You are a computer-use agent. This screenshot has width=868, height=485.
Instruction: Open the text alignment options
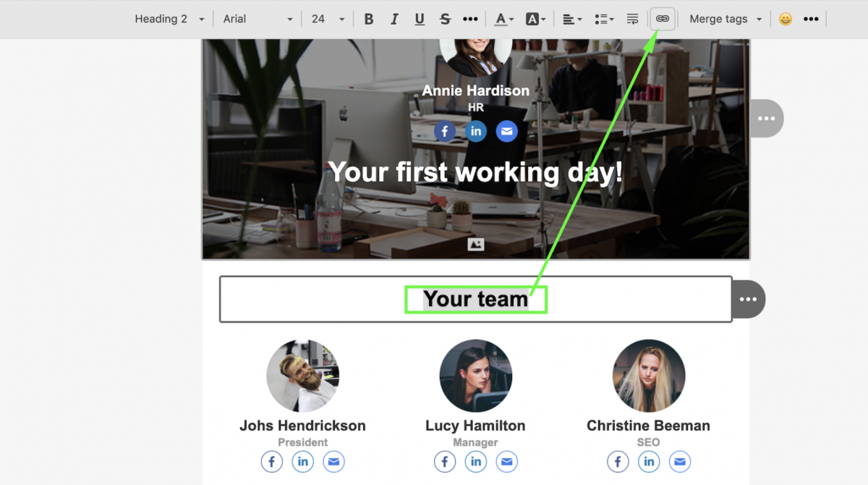[572, 20]
